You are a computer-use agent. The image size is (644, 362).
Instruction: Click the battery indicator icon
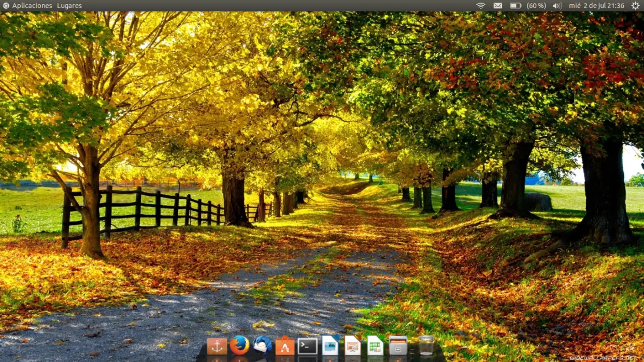(x=515, y=6)
